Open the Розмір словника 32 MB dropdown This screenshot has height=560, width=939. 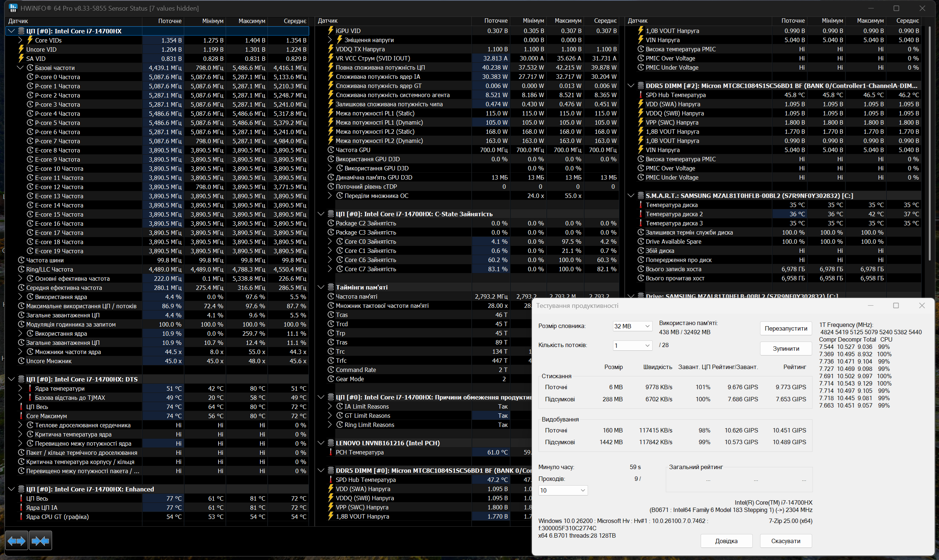tap(632, 326)
